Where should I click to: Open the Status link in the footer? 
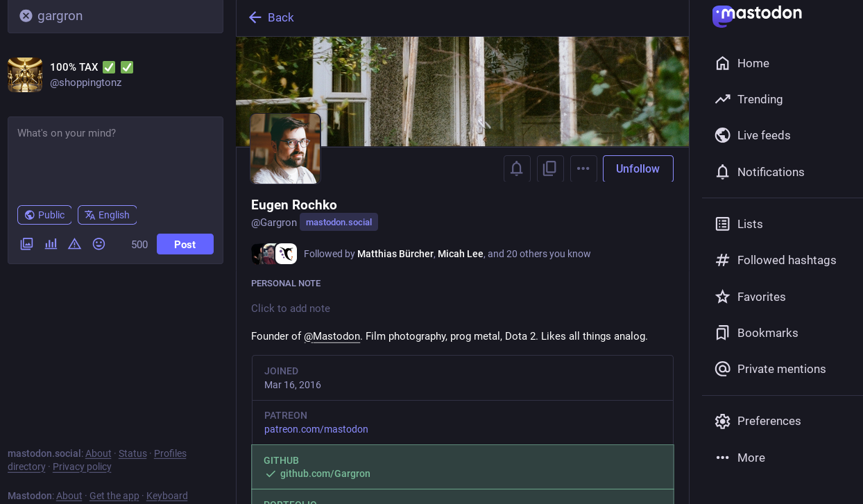(x=133, y=453)
